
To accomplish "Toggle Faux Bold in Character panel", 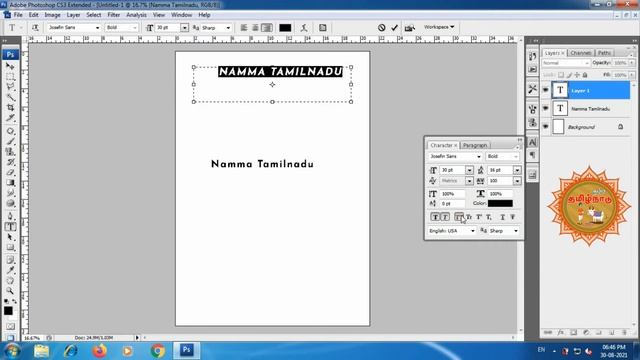I will pos(435,217).
